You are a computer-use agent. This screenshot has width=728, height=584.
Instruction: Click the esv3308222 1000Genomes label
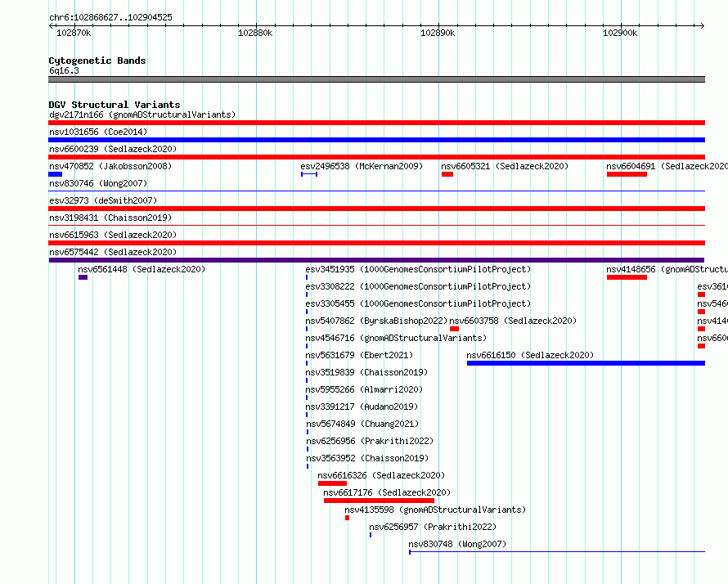[418, 286]
